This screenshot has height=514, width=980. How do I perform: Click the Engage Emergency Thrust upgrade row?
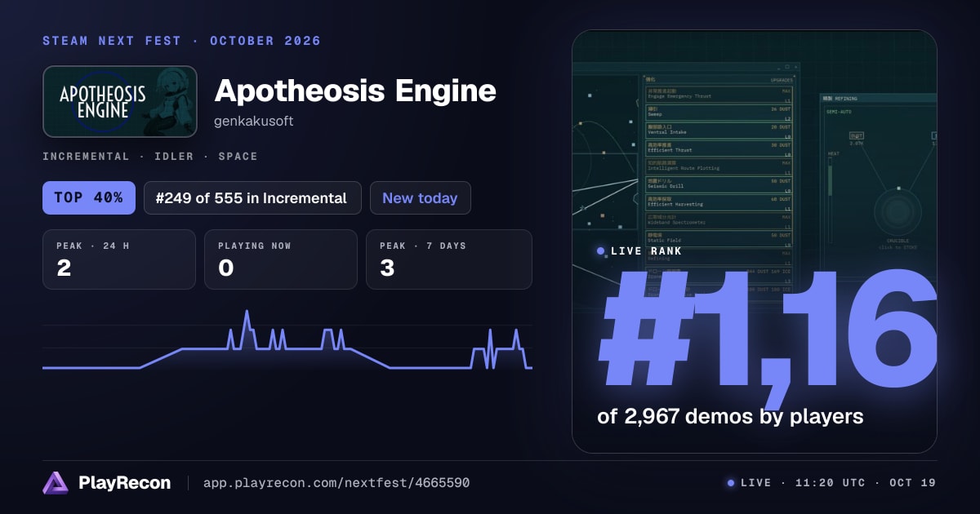click(719, 94)
